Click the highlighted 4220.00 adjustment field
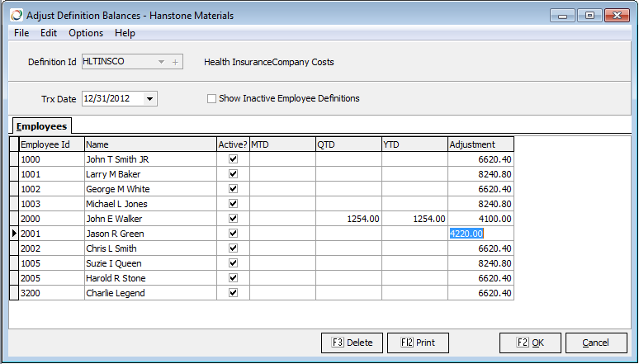The image size is (639, 364). [x=467, y=234]
